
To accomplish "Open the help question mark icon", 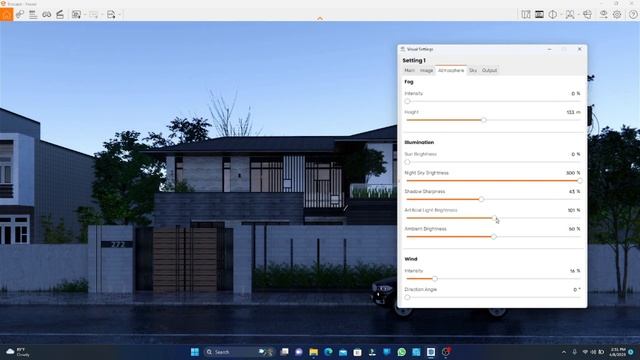I will [x=633, y=14].
